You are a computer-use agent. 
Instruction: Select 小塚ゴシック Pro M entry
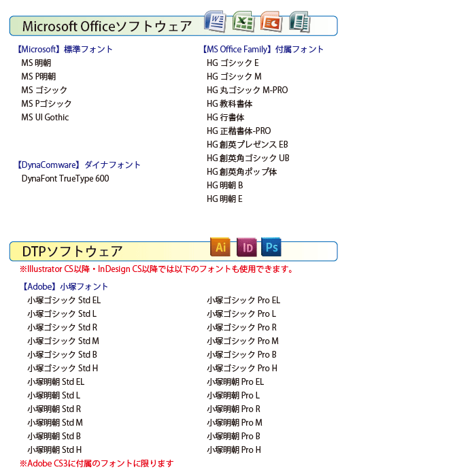coord(243,341)
